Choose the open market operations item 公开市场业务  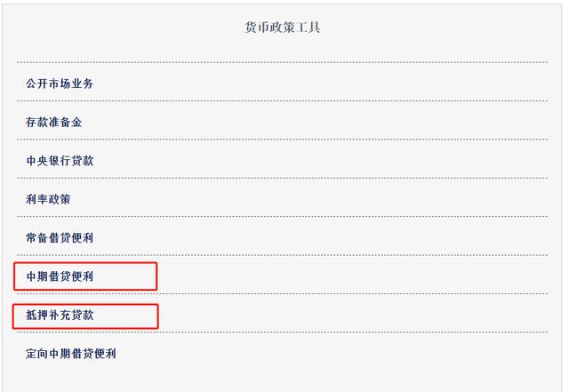point(60,84)
